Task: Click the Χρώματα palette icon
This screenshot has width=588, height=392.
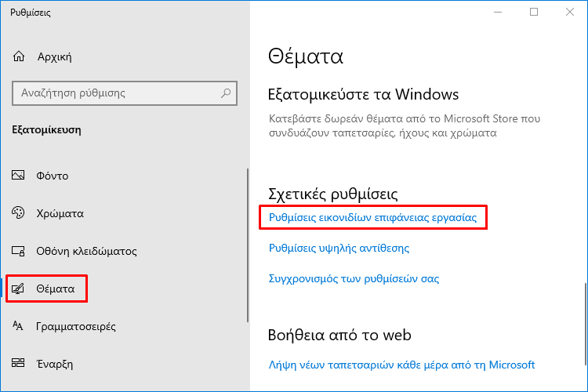Action: pos(18,212)
